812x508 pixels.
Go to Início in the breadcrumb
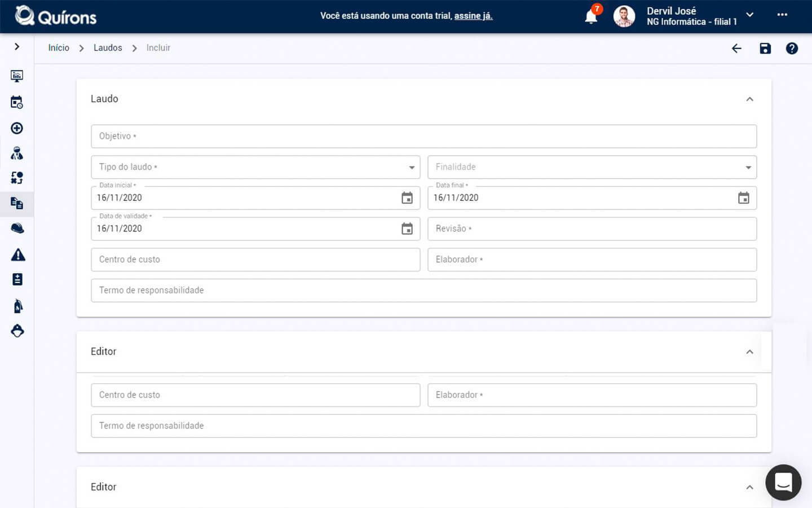59,48
